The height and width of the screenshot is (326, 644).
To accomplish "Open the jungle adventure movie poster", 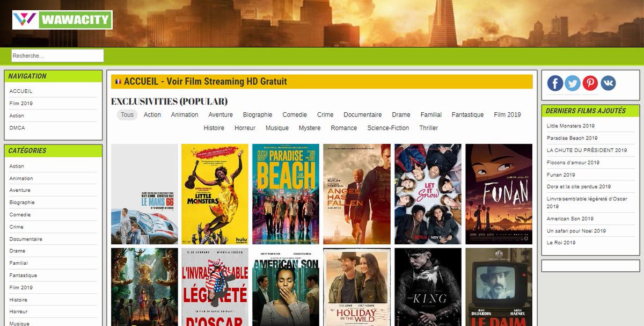I will tap(144, 287).
